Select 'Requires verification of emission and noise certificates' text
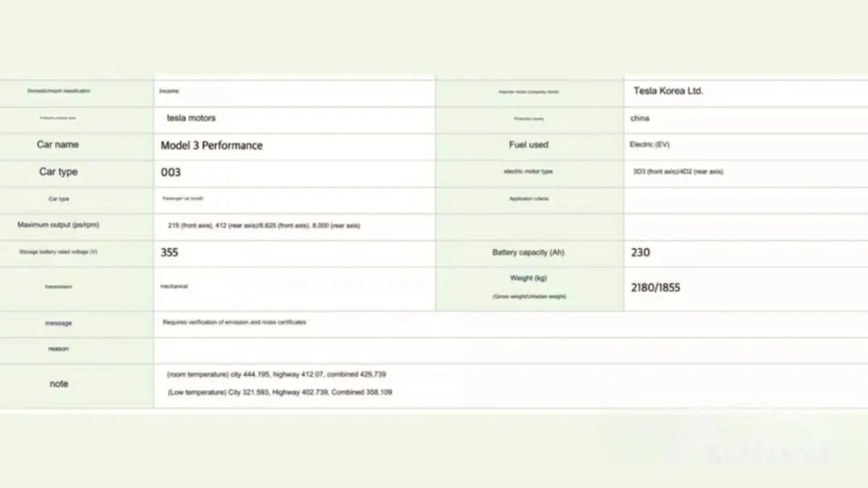Screen dimensions: 868x488 (234, 322)
